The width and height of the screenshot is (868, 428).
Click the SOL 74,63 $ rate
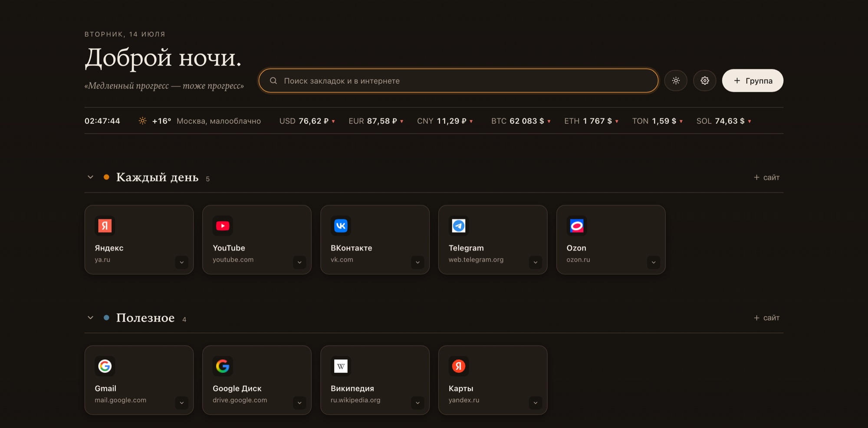pyautogui.click(x=724, y=121)
